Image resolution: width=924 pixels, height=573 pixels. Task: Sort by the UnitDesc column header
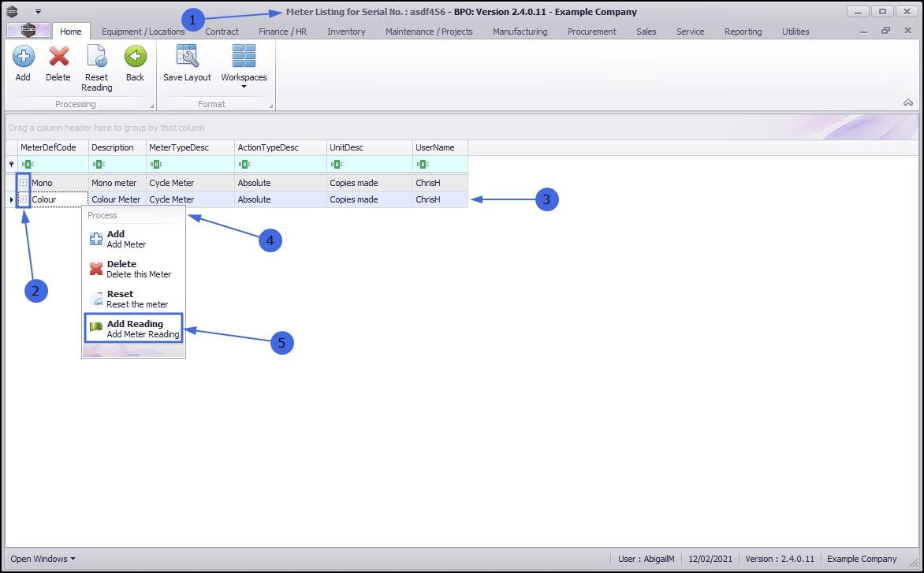(370, 147)
